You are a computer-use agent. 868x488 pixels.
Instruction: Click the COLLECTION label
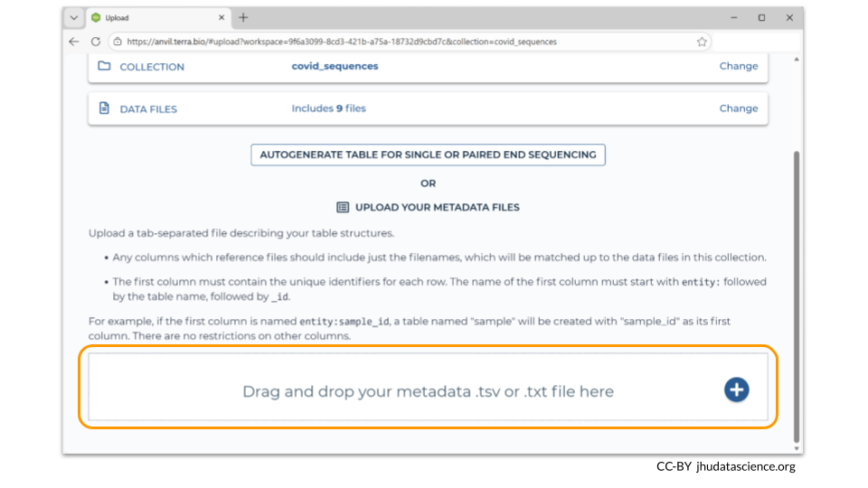tap(152, 67)
